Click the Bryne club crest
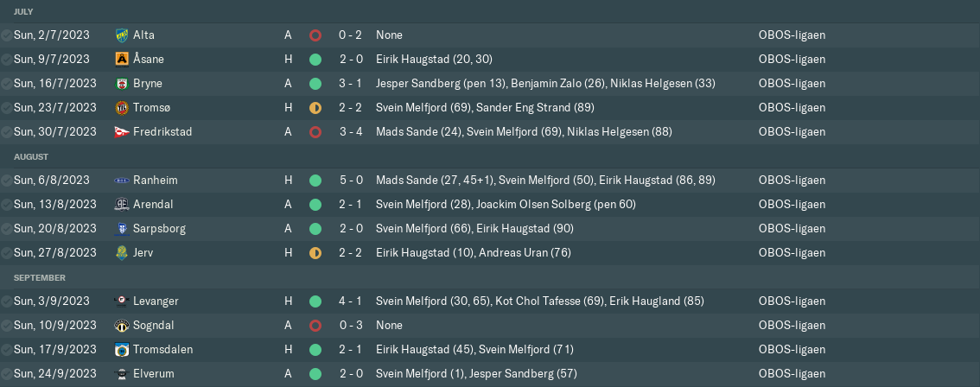The image size is (980, 387). [122, 84]
